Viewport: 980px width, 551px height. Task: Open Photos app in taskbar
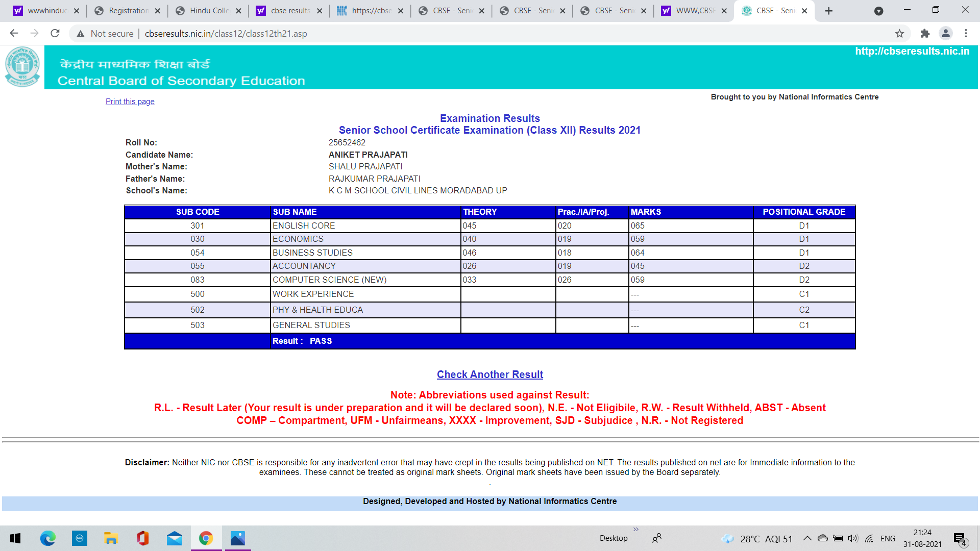tap(238, 538)
